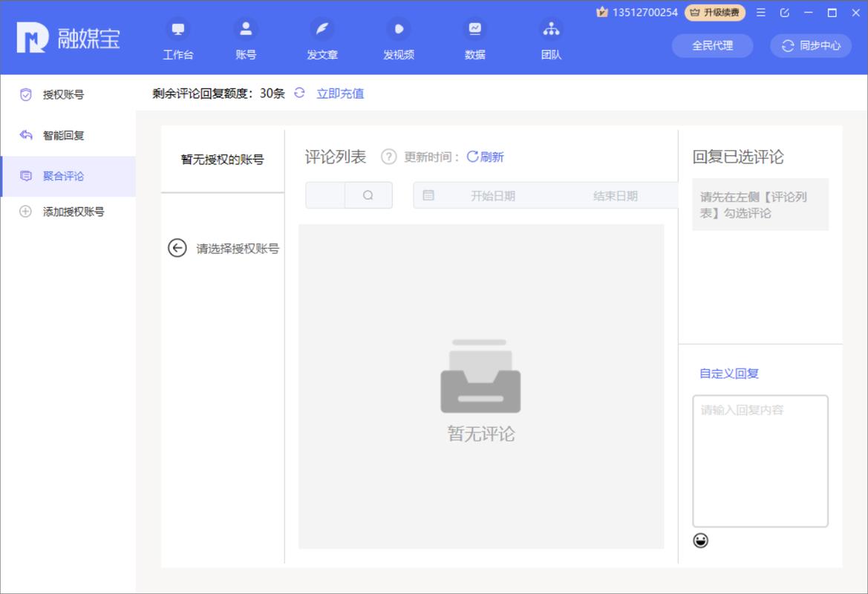Select the 开始日期 start date field
This screenshot has height=594, width=868.
point(493,196)
